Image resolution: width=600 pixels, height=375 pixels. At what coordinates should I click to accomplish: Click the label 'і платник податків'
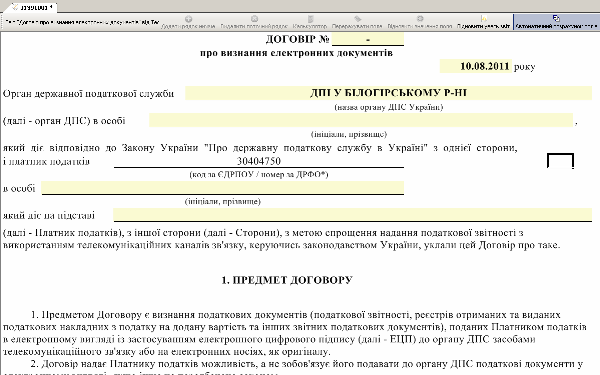coord(46,161)
